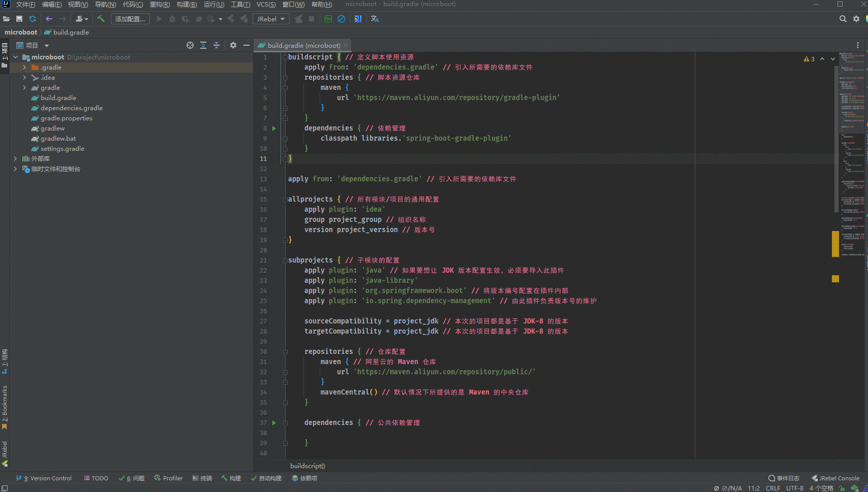Open the JRebel Console tool window
The height and width of the screenshot is (492, 868).
(835, 478)
